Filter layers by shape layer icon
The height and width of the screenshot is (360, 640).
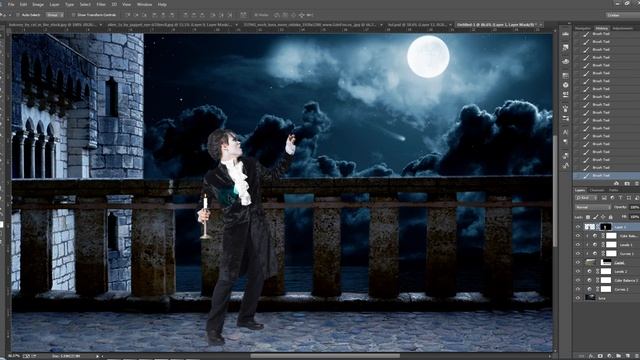(629, 198)
